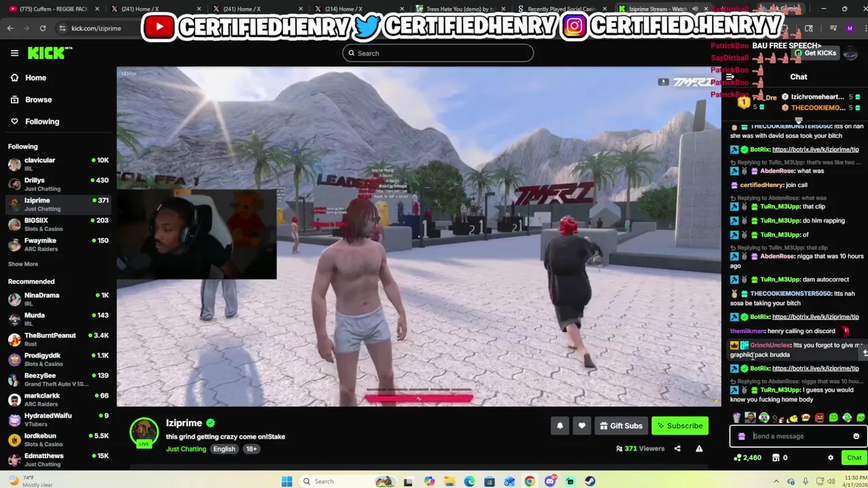Screen dimensions: 868x488
Task: Click Iziprime streamer avatar with LIVE badge
Action: click(x=144, y=433)
